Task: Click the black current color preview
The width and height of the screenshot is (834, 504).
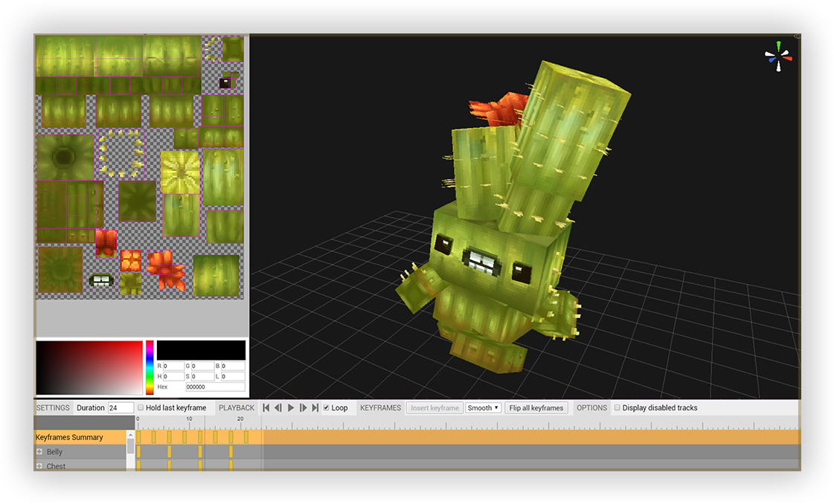Action: [x=201, y=350]
